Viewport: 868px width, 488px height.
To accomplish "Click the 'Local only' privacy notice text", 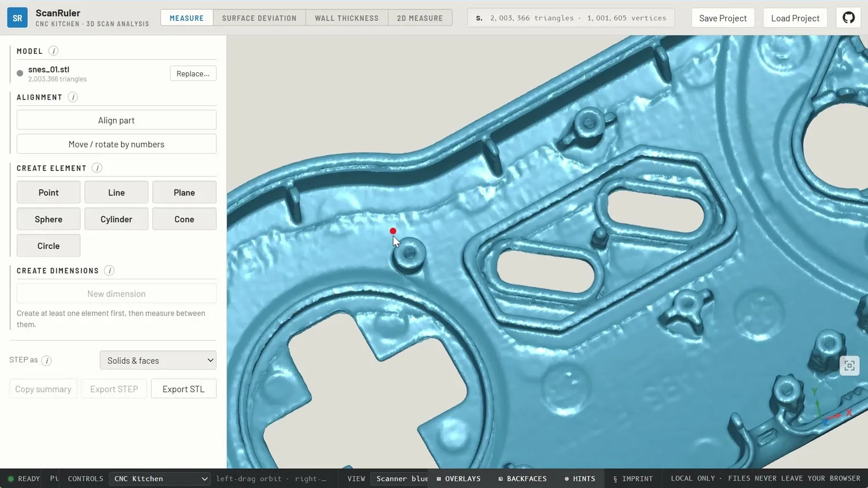I will (x=766, y=479).
